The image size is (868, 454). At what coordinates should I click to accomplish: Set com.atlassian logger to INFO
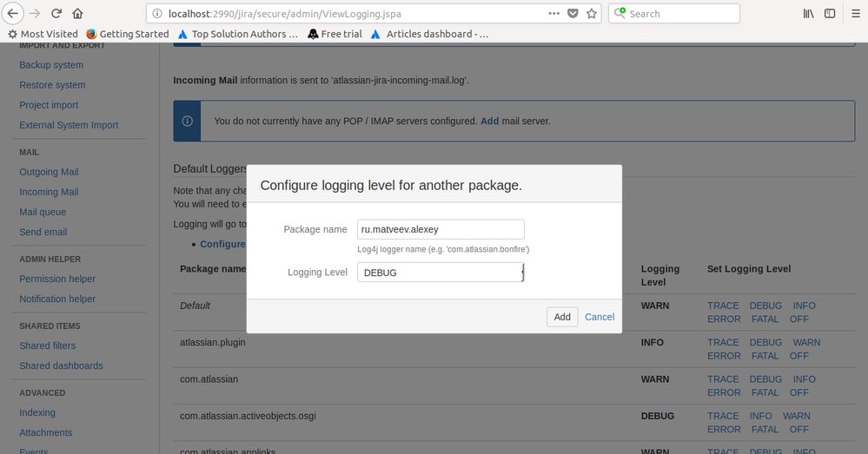click(x=804, y=379)
